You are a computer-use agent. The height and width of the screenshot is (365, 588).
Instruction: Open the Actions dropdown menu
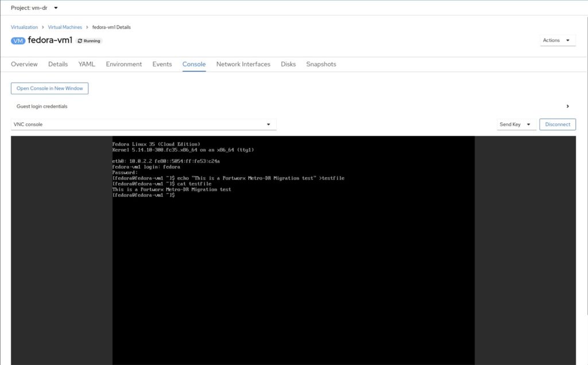coord(556,40)
